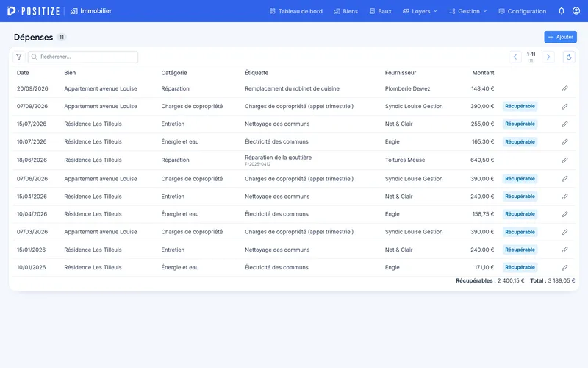Open the Baux menu item
Screen dimensions: 588x368
coord(380,11)
